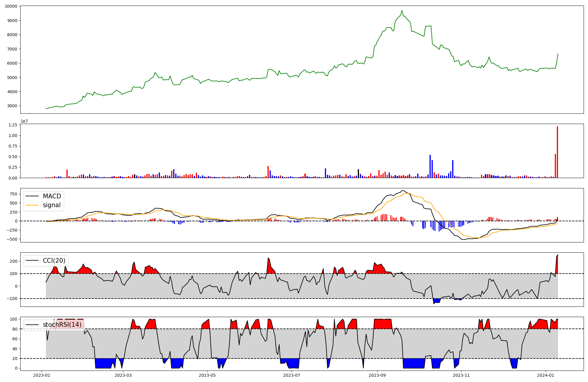Click the 1.25 volume axis tick label
Viewport: 588px width, 382px height.
pyautogui.click(x=12, y=125)
